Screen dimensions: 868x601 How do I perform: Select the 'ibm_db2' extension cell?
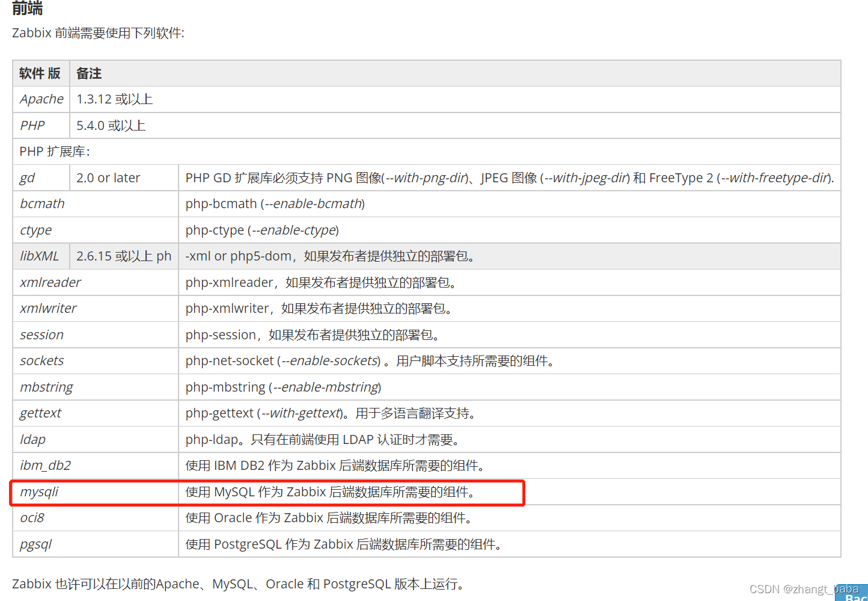[x=96, y=466]
